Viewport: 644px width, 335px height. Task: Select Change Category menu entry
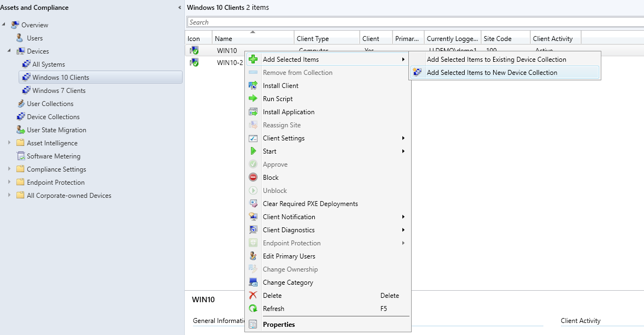pos(328,283)
